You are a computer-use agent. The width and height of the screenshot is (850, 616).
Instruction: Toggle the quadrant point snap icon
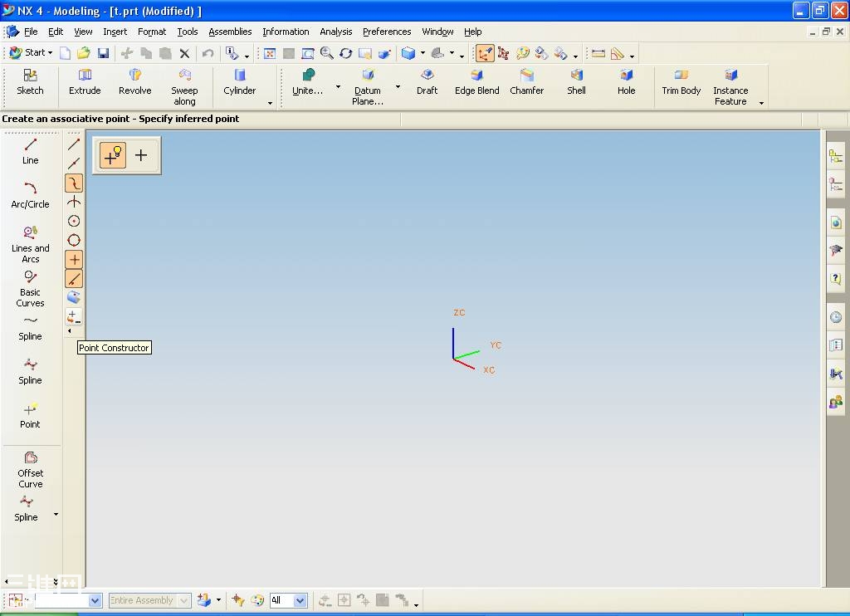click(x=74, y=240)
